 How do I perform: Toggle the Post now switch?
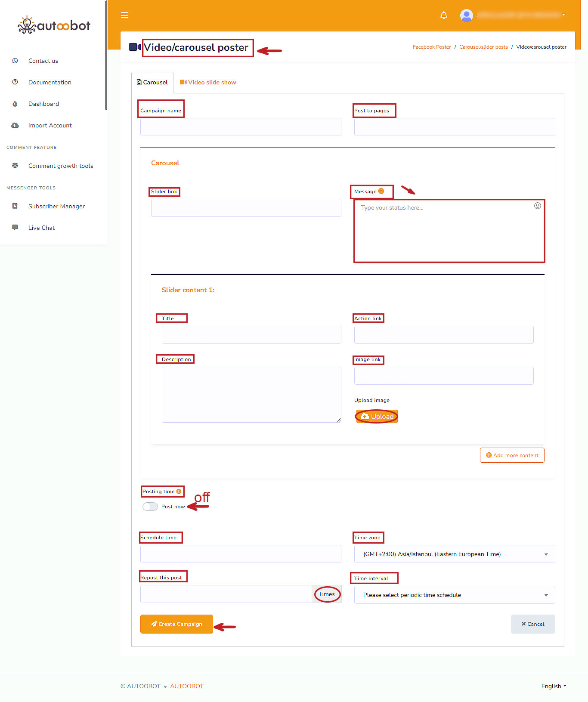pos(150,507)
